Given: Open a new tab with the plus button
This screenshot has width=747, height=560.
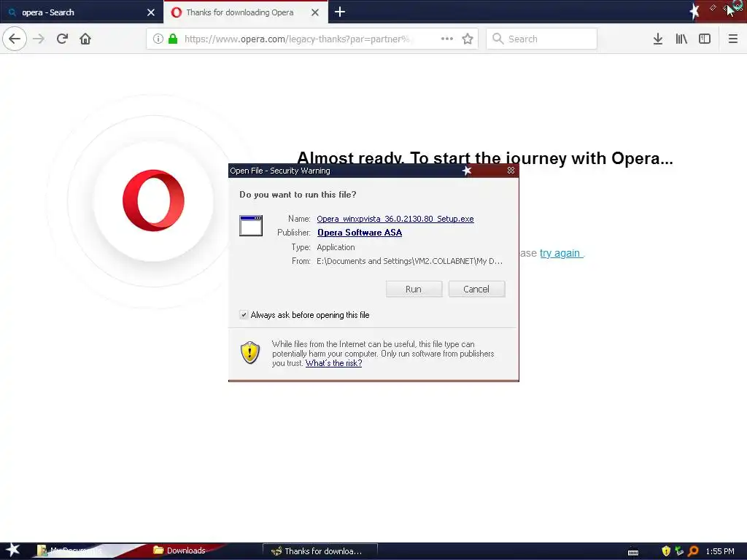Looking at the screenshot, I should [340, 12].
